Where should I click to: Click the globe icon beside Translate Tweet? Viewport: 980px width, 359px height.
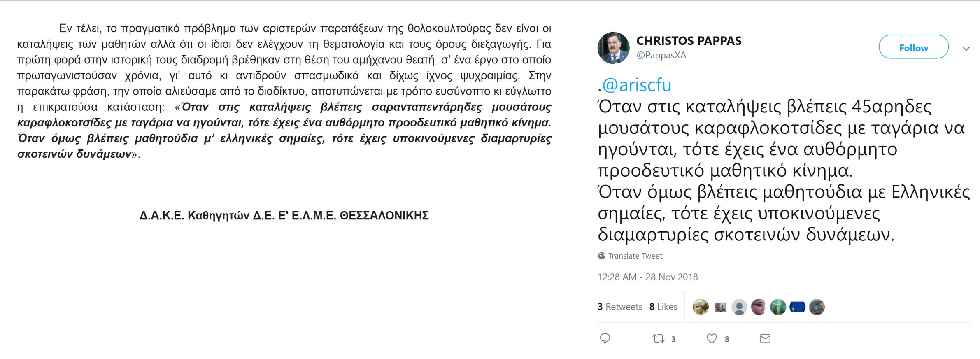coord(601,256)
